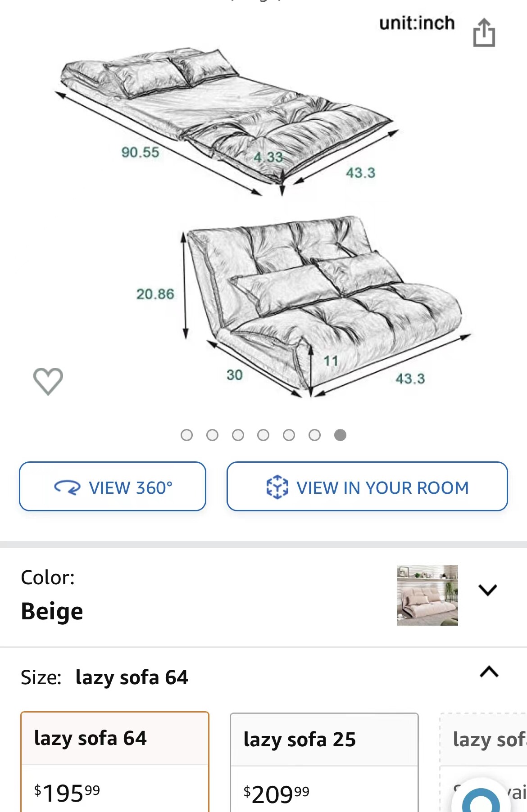Image resolution: width=527 pixels, height=812 pixels.
Task: Go to first image carousel dot
Action: tap(186, 435)
